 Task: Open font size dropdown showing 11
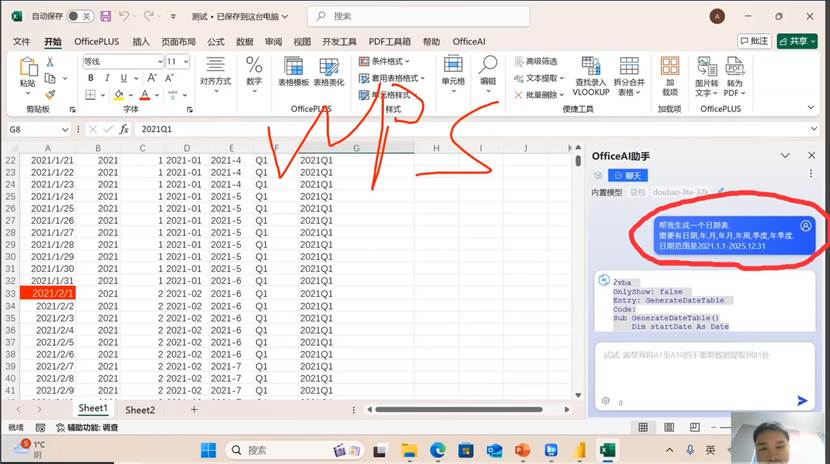click(x=186, y=62)
